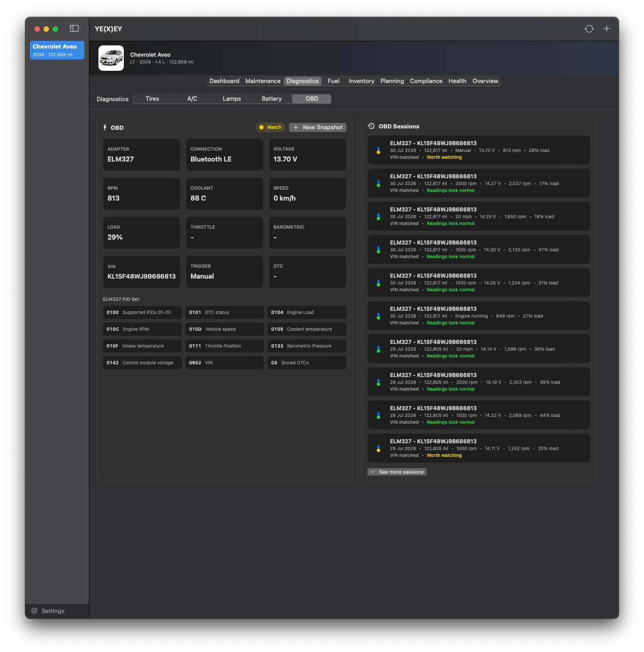Switch to the Maintenance tab
This screenshot has height=652, width=644.
263,81
